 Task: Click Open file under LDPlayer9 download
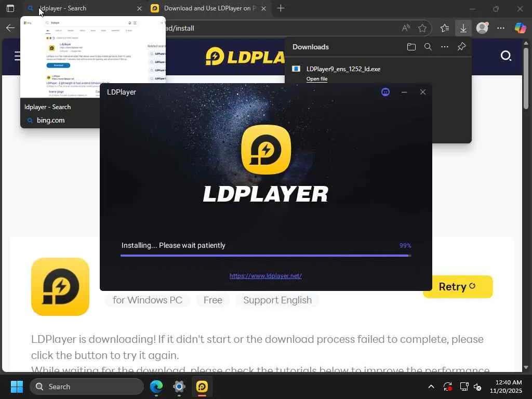pyautogui.click(x=317, y=79)
